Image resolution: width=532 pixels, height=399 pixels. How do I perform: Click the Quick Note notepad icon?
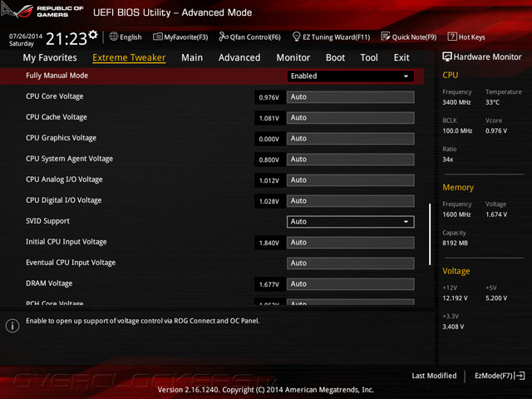coord(386,37)
